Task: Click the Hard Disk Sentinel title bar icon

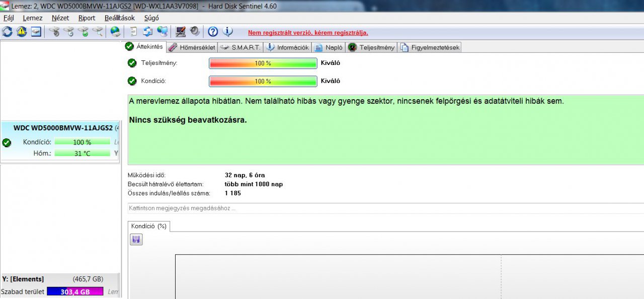Action: (5, 5)
